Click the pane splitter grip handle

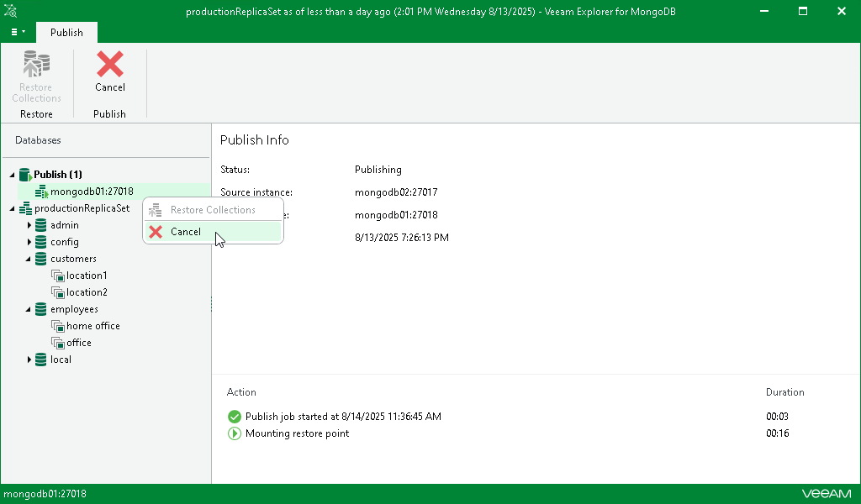[x=211, y=304]
